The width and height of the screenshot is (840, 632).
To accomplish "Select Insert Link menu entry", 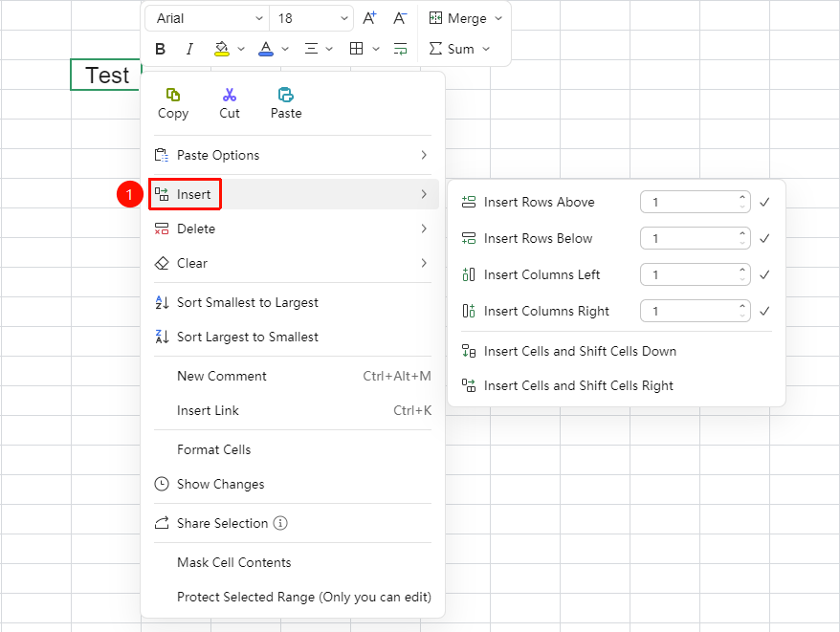I will click(293, 410).
